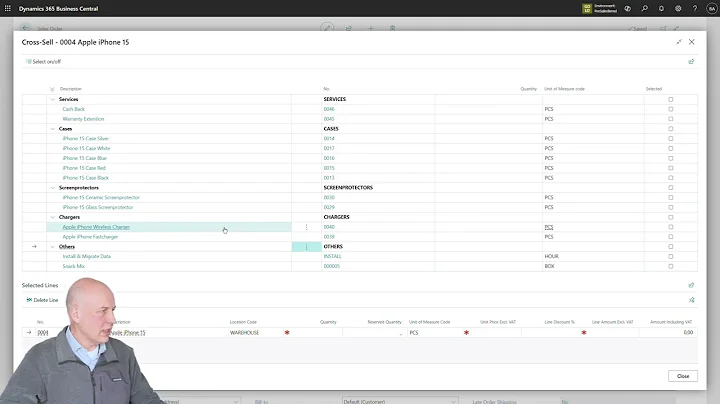Click the edit pencil on Sales Order page
720x404 pixels.
click(327, 28)
